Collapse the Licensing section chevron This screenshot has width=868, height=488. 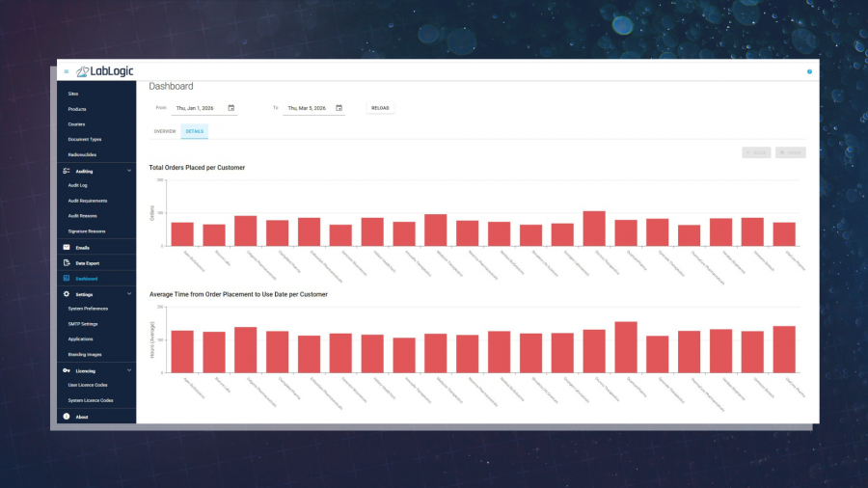click(x=129, y=369)
